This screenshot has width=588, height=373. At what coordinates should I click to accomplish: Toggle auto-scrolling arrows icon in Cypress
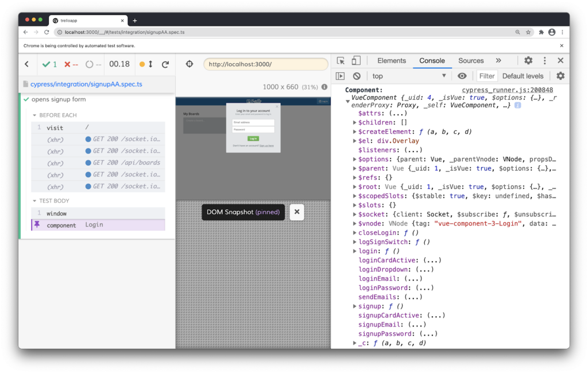pos(150,64)
